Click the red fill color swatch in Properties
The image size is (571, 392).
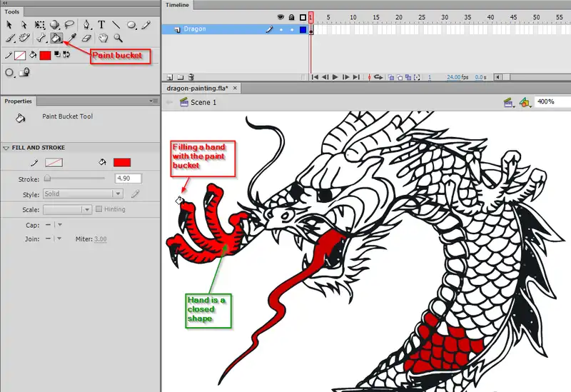122,163
